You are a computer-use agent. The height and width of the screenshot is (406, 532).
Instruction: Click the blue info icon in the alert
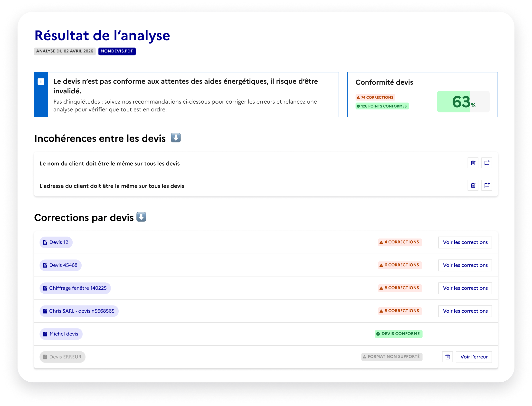click(x=41, y=81)
